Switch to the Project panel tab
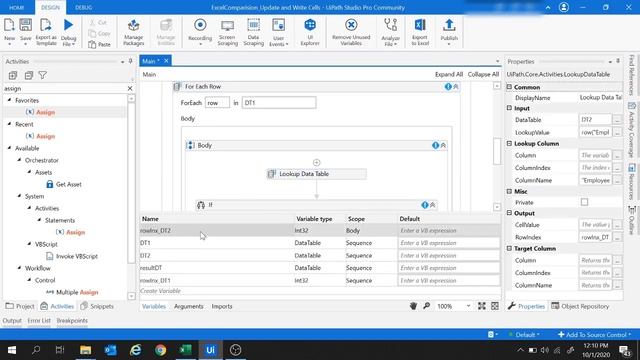 (x=20, y=306)
